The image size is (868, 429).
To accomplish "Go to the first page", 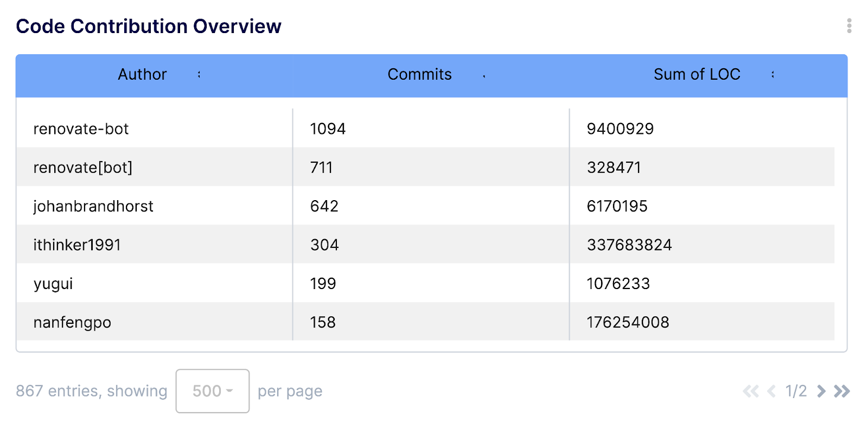I will (x=751, y=391).
